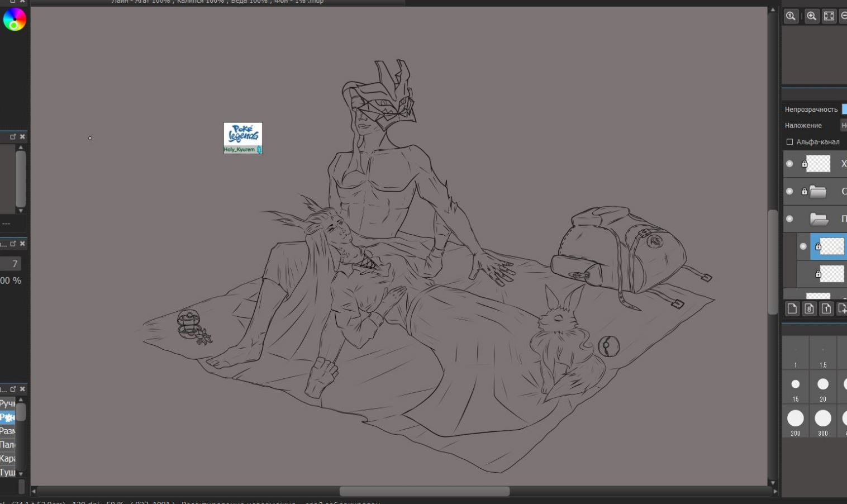Select the brush starting with Кара
Image resolution: width=847 pixels, height=504 pixels.
click(x=8, y=459)
